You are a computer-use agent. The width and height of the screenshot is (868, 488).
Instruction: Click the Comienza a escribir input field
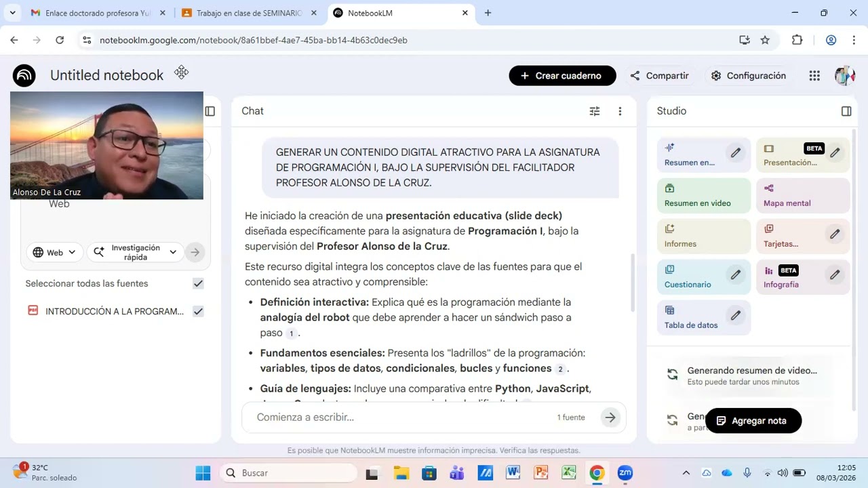(400, 418)
